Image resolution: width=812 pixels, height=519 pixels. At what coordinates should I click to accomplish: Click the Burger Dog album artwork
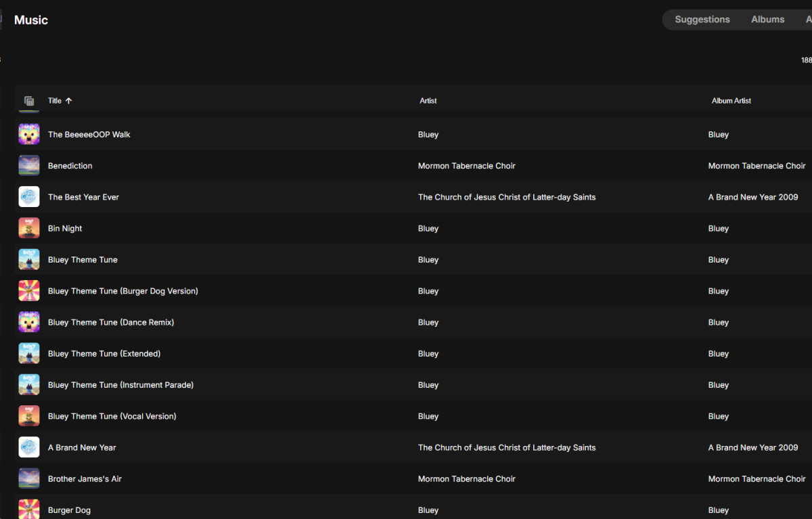(x=28, y=510)
